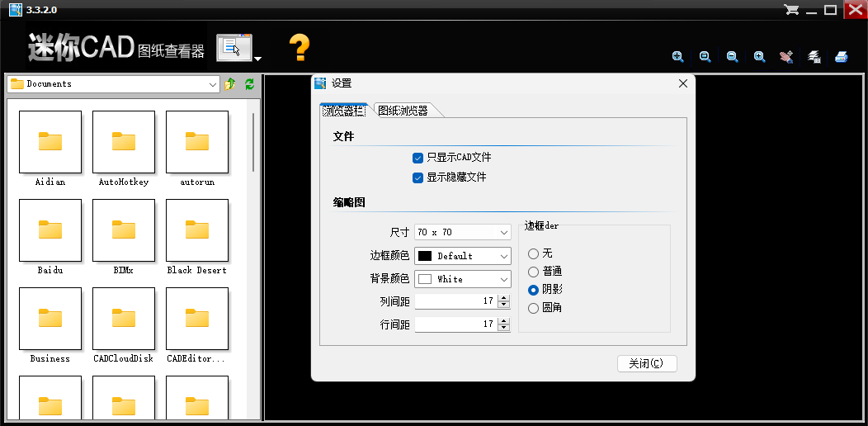Close the 设置 dialog with X
This screenshot has width=868, height=426.
pos(683,83)
